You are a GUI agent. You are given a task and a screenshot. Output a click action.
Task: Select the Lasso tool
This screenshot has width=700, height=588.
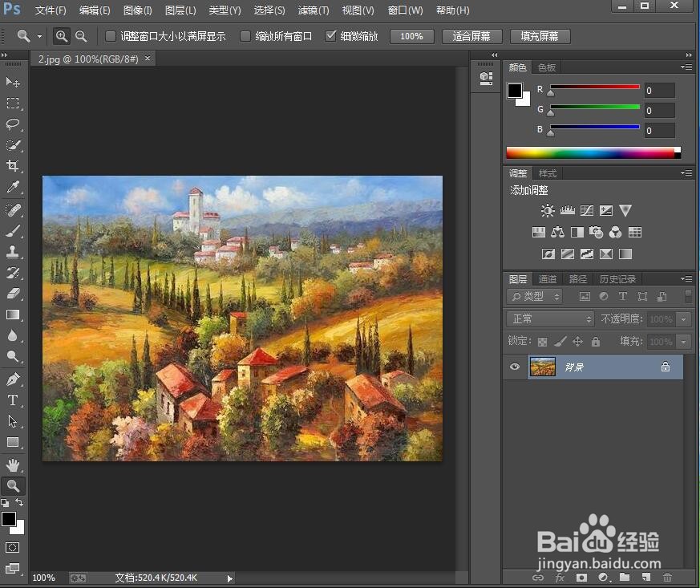(x=13, y=124)
